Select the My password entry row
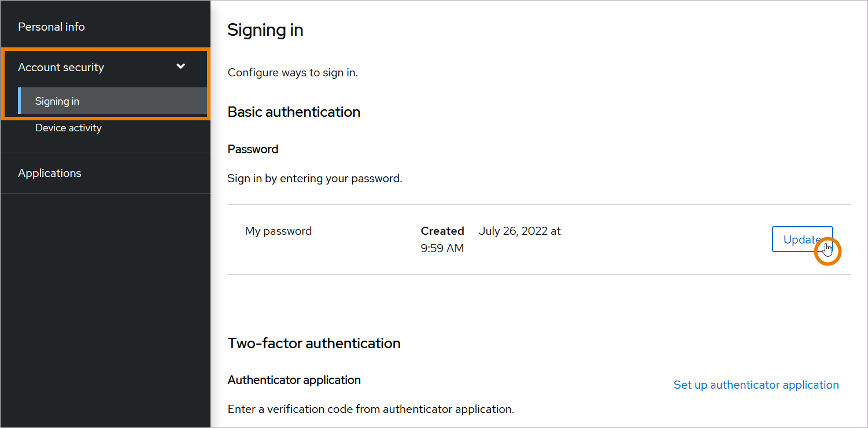 [x=278, y=230]
